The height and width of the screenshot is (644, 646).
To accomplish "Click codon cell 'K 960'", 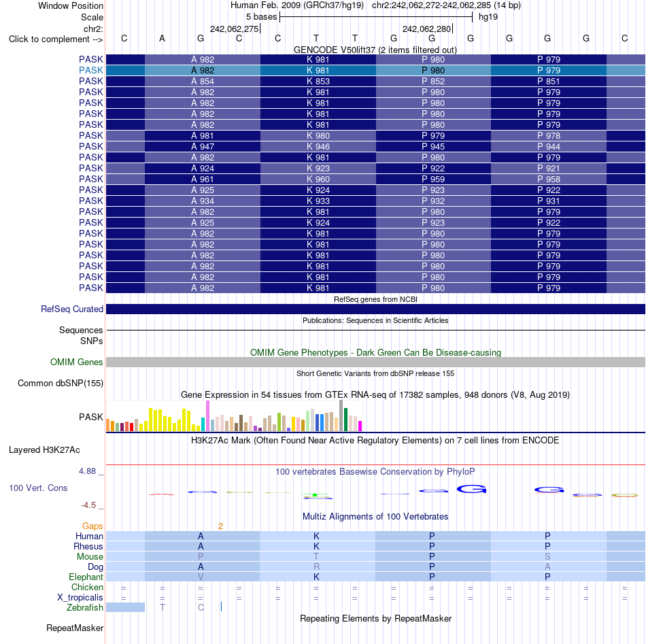I will coord(318,180).
